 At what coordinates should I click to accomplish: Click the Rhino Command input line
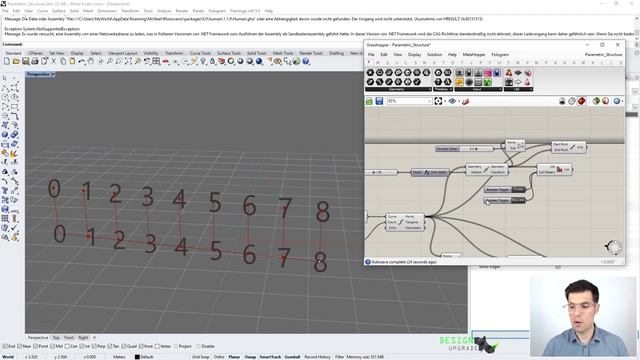(318, 44)
